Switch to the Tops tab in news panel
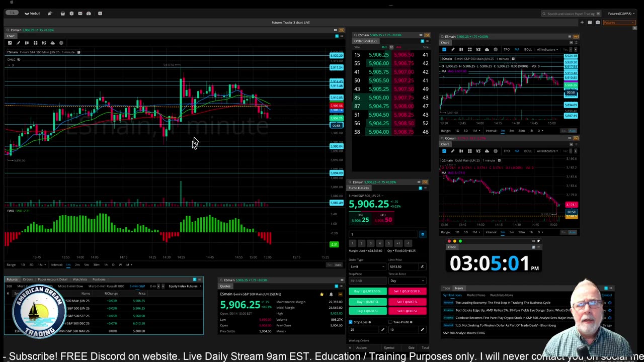644x362 pixels. 446,288
